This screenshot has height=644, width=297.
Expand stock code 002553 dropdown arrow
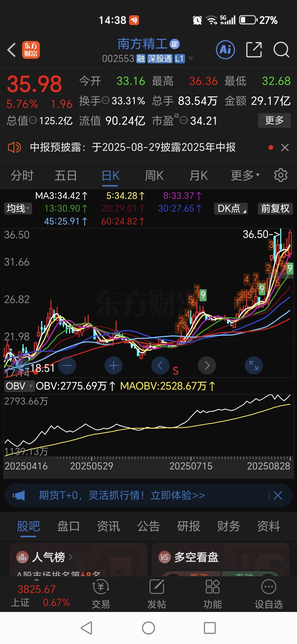click(x=191, y=59)
